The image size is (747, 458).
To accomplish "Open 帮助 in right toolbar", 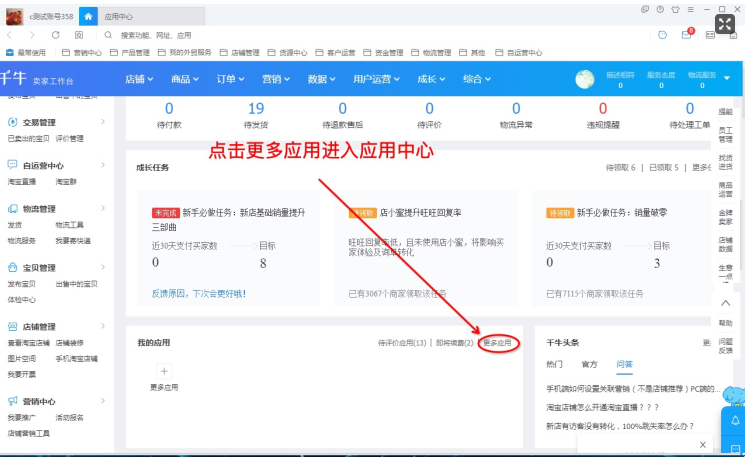I will [726, 323].
